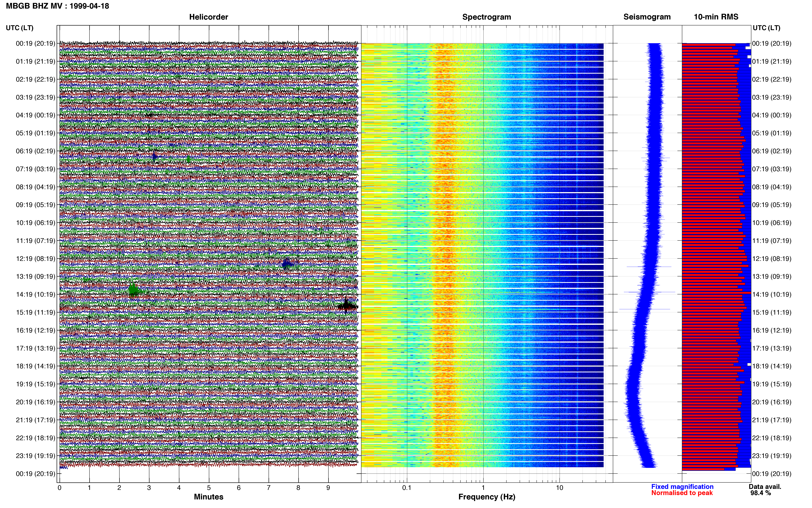Viewport: 812px width, 508px height.
Task: Click the '98.4 %' data availability value
Action: (760, 493)
